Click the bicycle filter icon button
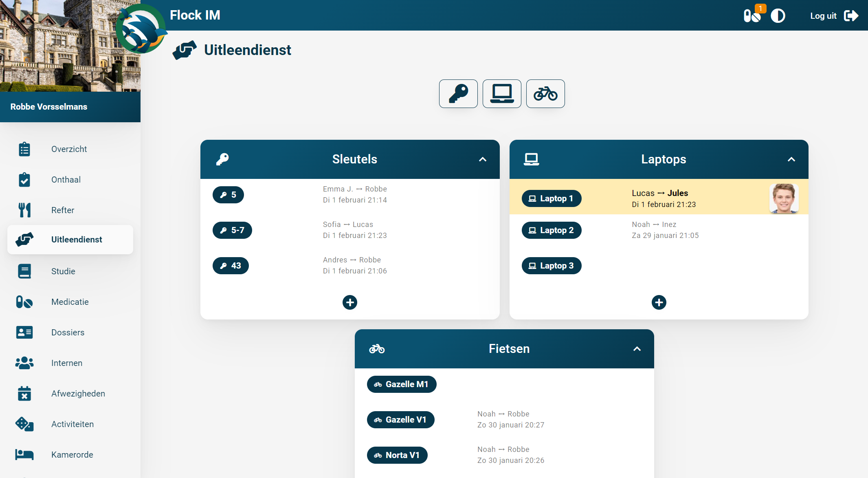The width and height of the screenshot is (868, 478). [545, 94]
